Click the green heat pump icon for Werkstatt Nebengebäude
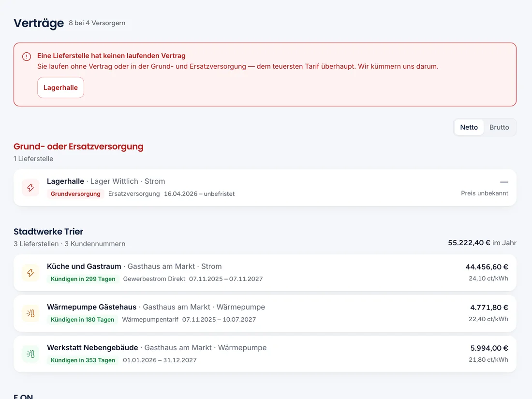This screenshot has height=399, width=532. 30,354
